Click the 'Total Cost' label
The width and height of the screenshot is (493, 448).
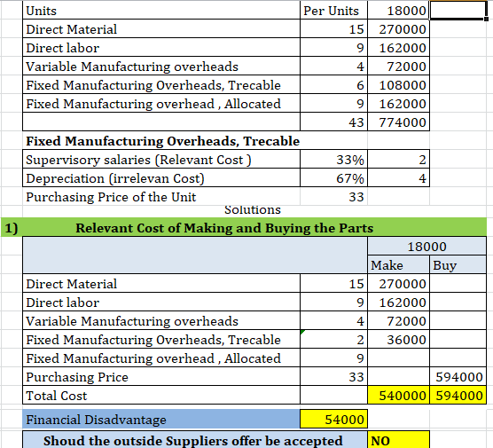click(161, 395)
